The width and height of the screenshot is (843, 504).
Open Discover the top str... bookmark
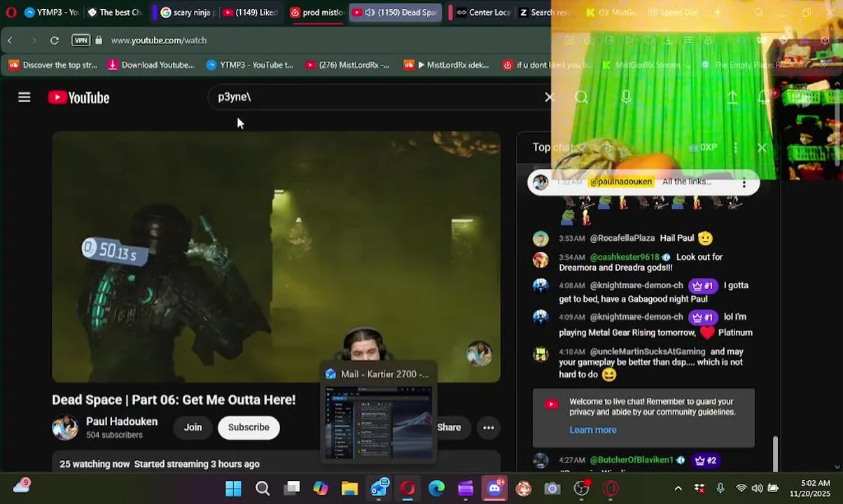click(53, 65)
